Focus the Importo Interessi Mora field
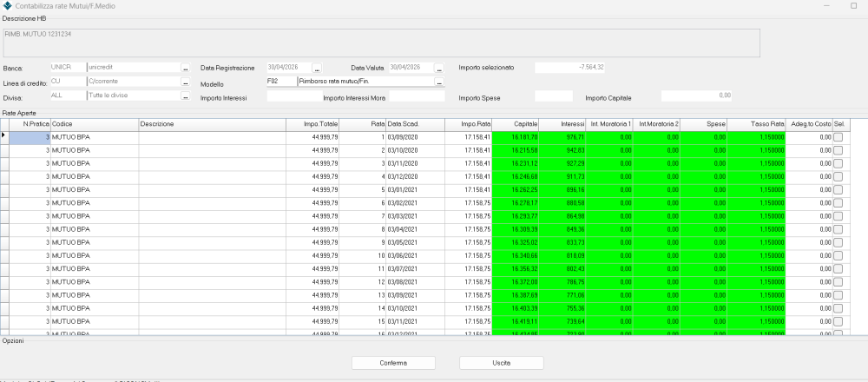The width and height of the screenshot is (868, 382). pyautogui.click(x=417, y=96)
